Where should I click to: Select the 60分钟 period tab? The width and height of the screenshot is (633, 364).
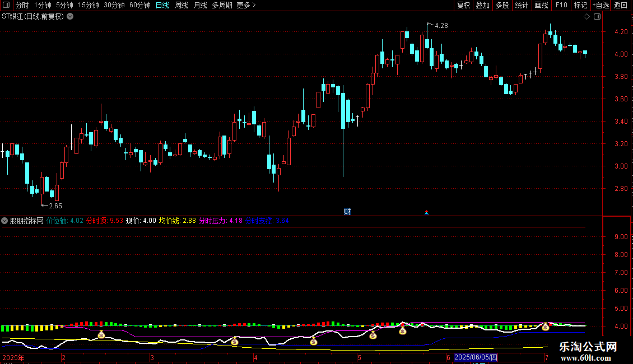coord(139,5)
